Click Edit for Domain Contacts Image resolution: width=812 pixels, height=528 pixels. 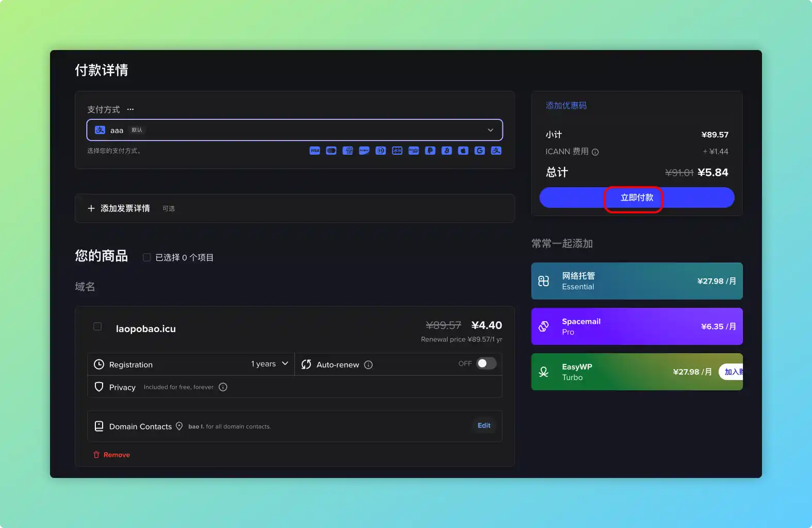[x=484, y=425]
